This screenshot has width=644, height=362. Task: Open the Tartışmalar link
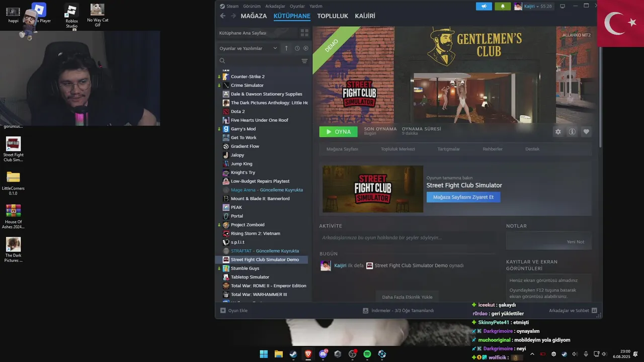(449, 149)
